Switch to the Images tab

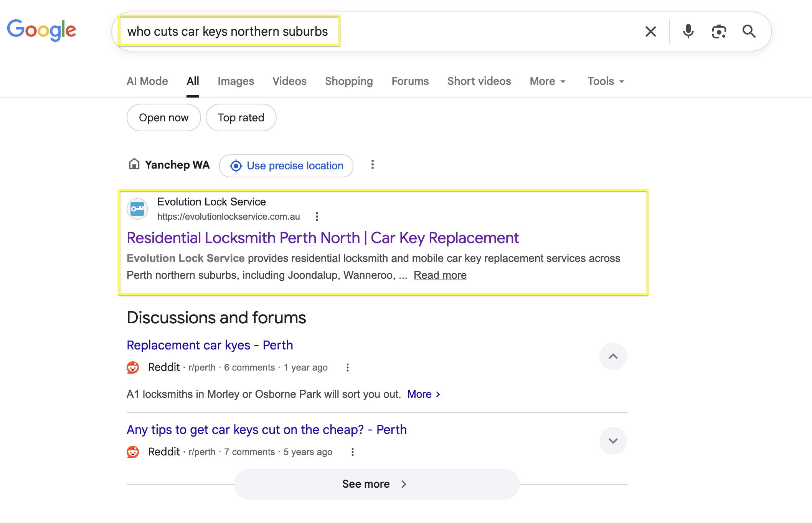[236, 81]
